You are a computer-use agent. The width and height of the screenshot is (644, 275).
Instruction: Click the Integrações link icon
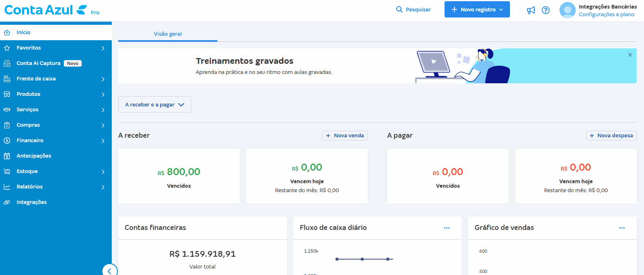(x=7, y=202)
